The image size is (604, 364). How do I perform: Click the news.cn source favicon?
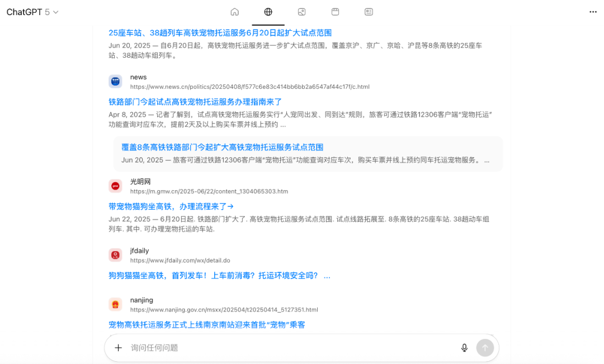click(x=115, y=81)
